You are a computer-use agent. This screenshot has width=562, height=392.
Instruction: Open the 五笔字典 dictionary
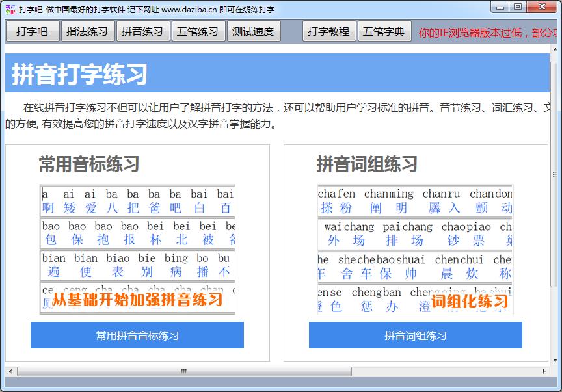(384, 31)
